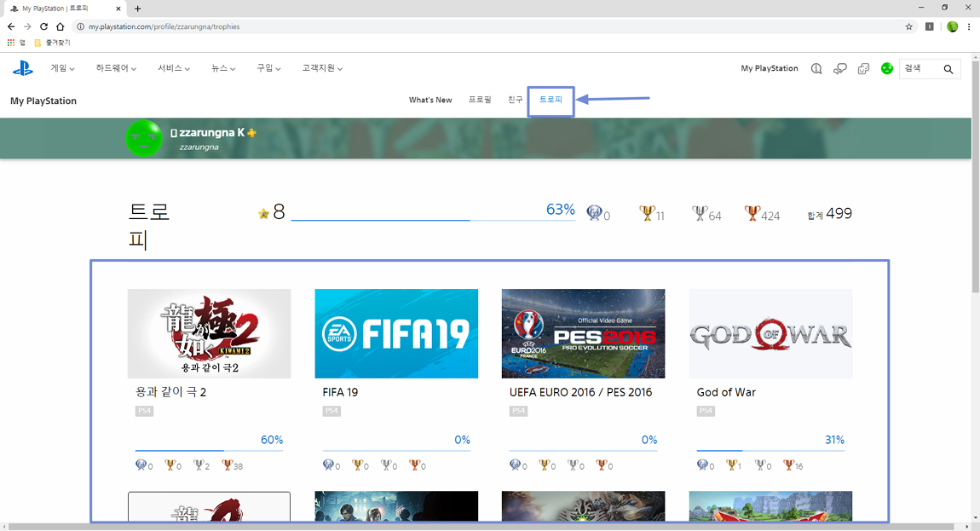This screenshot has height=531, width=980.
Task: Switch to the 친구 tab
Action: [x=515, y=100]
